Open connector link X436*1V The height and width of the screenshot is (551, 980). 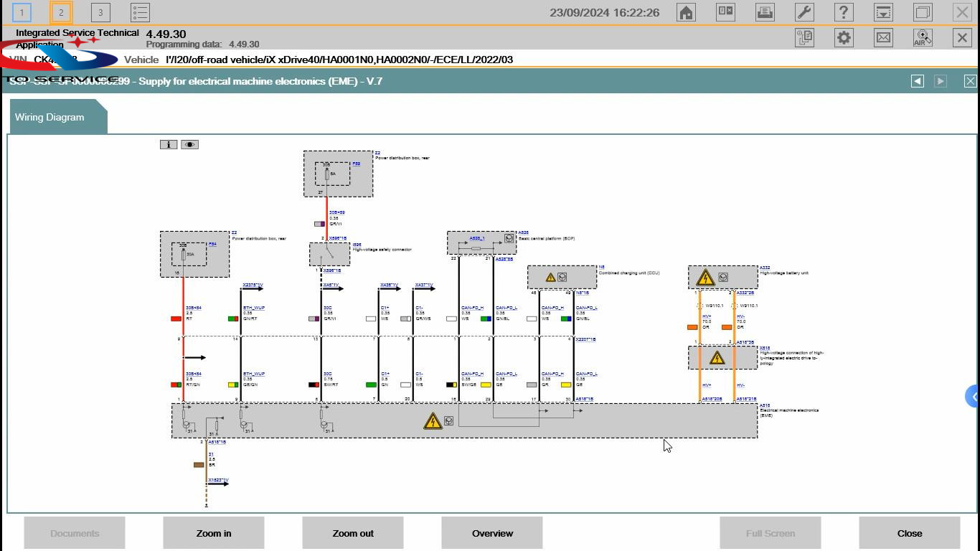[x=389, y=285]
